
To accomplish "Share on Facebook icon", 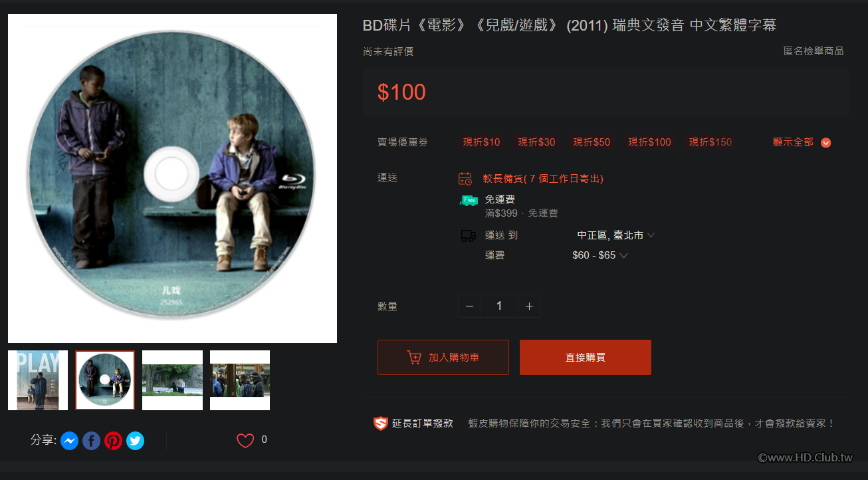I will [91, 441].
